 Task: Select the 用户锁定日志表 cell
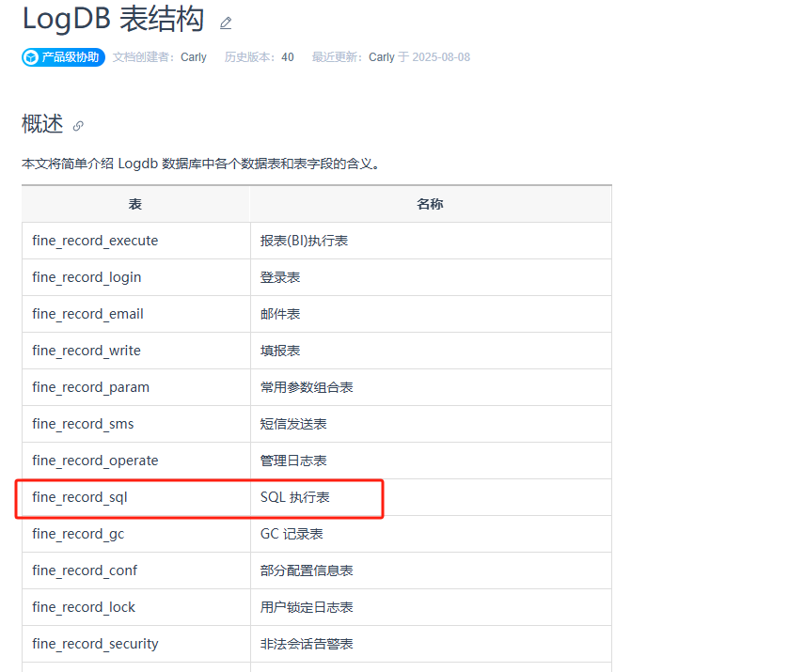click(x=431, y=608)
